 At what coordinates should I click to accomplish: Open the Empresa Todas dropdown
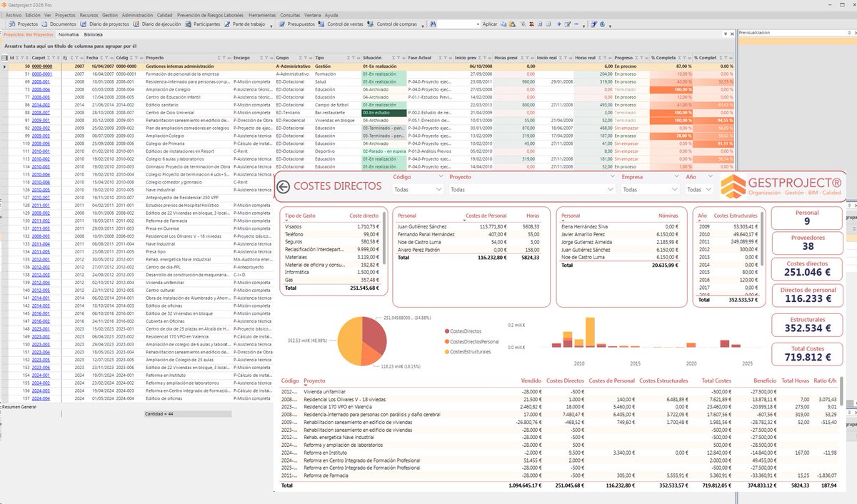click(x=649, y=190)
